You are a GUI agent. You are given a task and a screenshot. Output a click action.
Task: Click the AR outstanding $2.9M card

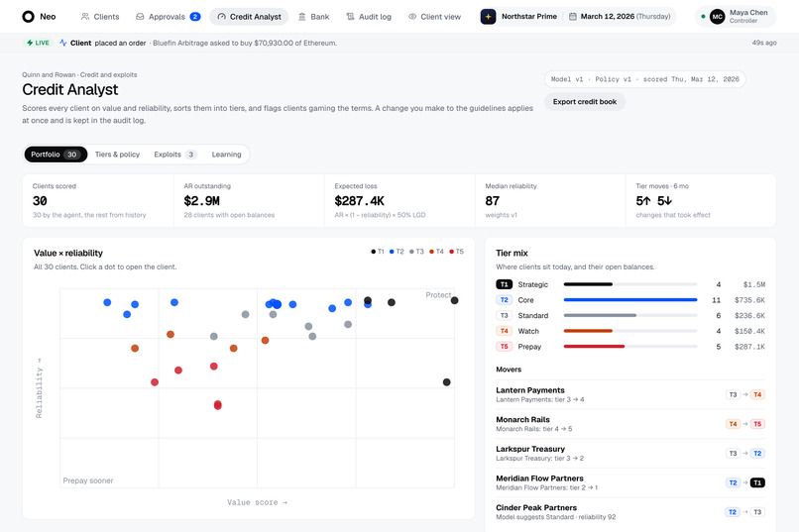coord(249,200)
